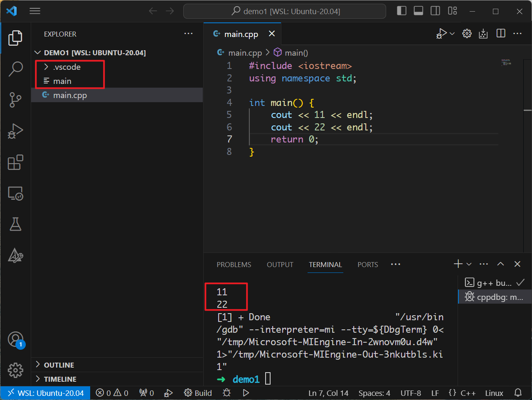Open the Testing panel icon

(15, 224)
